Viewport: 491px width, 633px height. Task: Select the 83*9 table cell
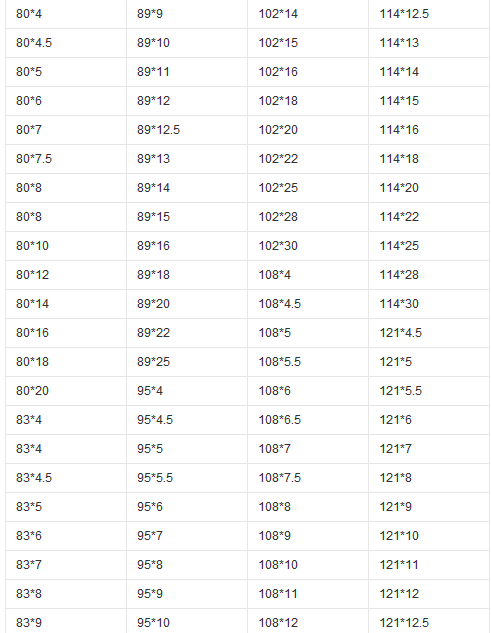(x=66, y=622)
